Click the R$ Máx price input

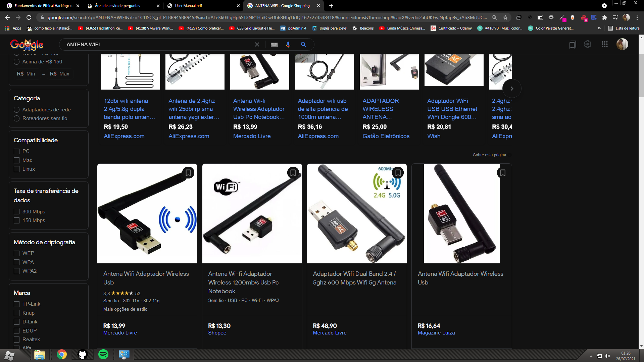[60, 74]
